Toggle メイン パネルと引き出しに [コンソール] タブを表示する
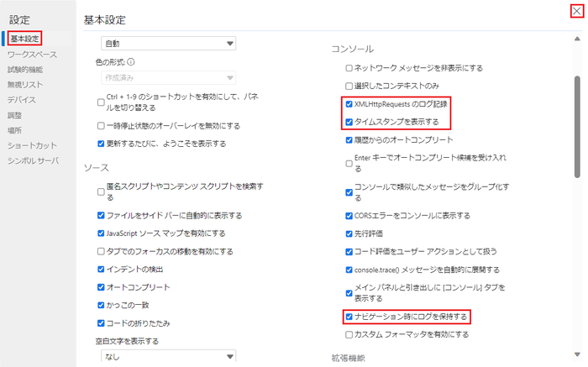This screenshot has height=367, width=588. pyautogui.click(x=349, y=293)
